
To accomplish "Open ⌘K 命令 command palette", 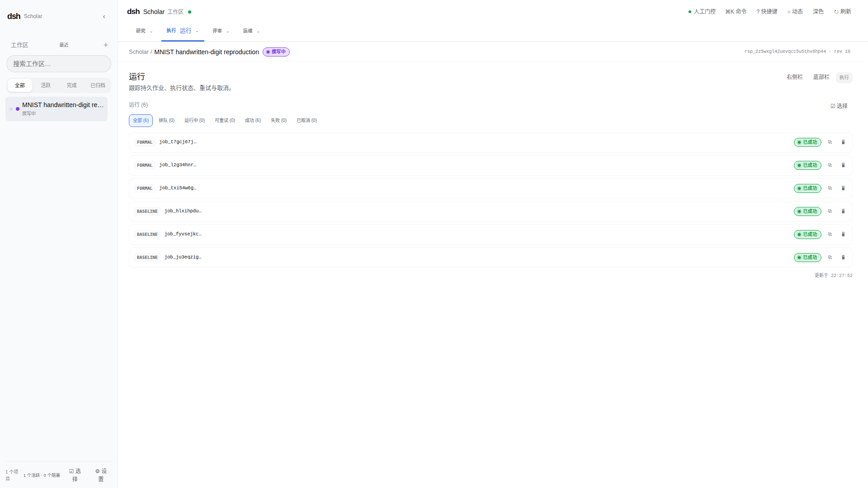I will click(x=736, y=12).
